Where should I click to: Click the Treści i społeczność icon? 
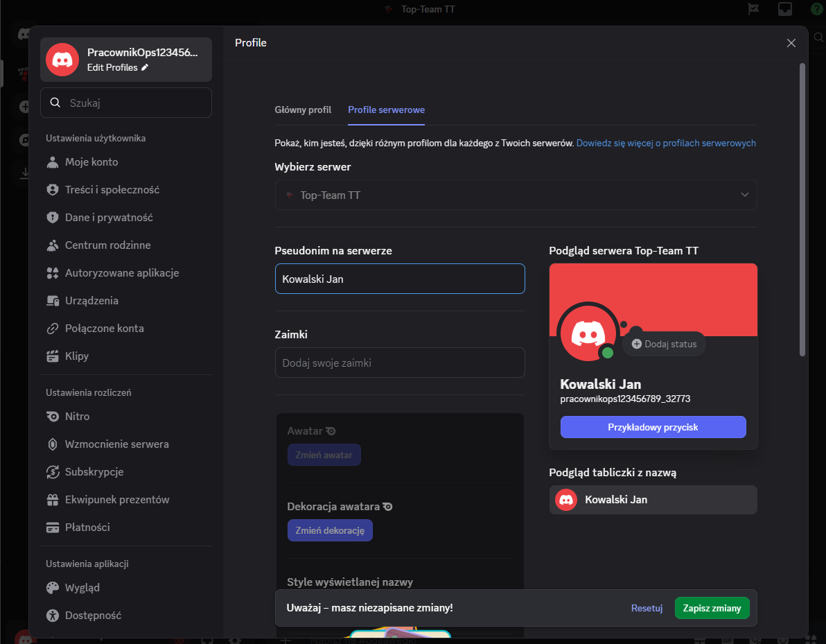pyautogui.click(x=53, y=190)
